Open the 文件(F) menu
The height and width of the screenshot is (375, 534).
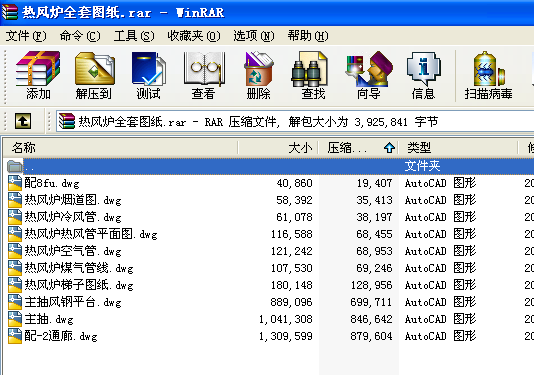[26, 36]
